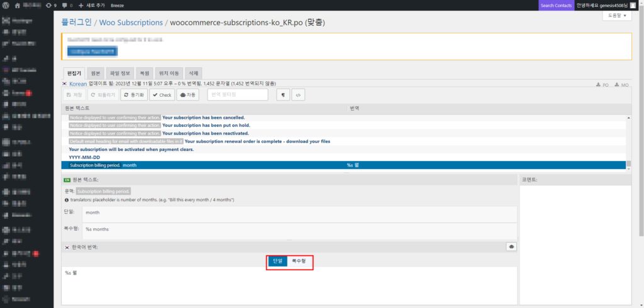Switch to the 파일 정보 tab
This screenshot has width=644, height=308.
120,73
